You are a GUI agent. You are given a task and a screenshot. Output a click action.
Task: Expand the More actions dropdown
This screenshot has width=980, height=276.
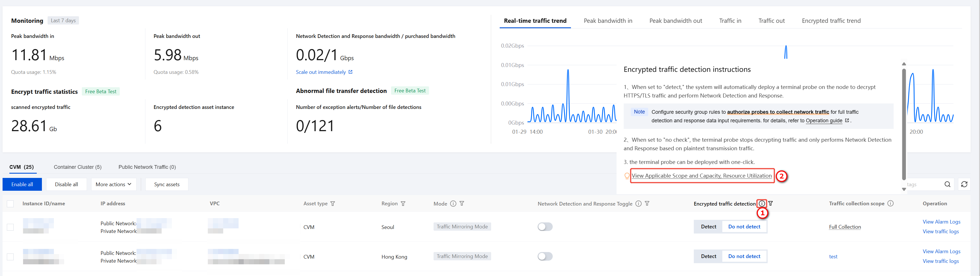pyautogui.click(x=113, y=184)
